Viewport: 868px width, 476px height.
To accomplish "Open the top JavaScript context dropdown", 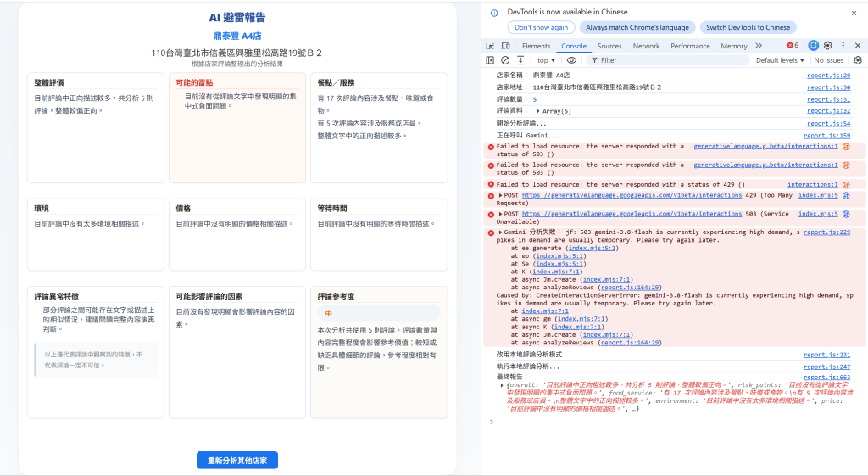I will (546, 60).
